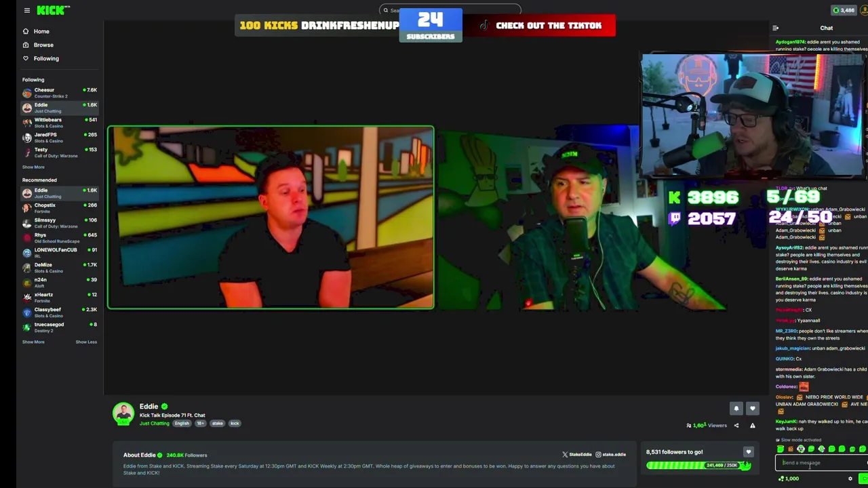
Task: Click the Eddie channel name
Action: (x=149, y=406)
